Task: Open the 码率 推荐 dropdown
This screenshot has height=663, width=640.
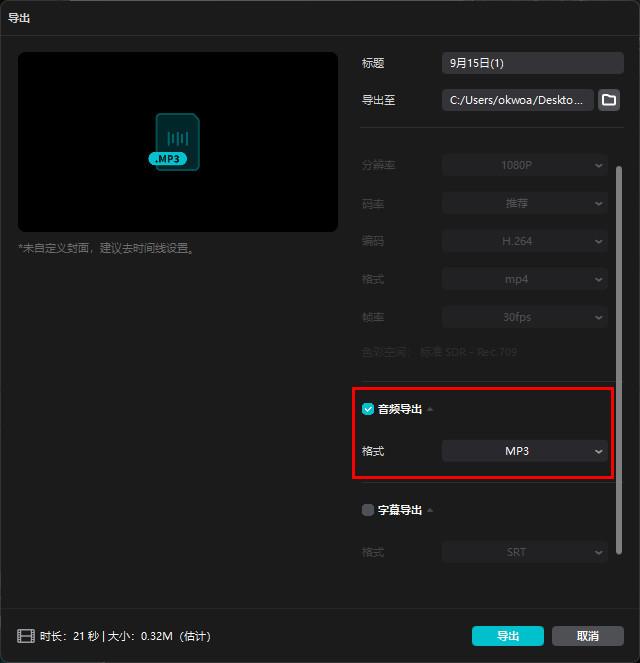Action: pos(525,203)
